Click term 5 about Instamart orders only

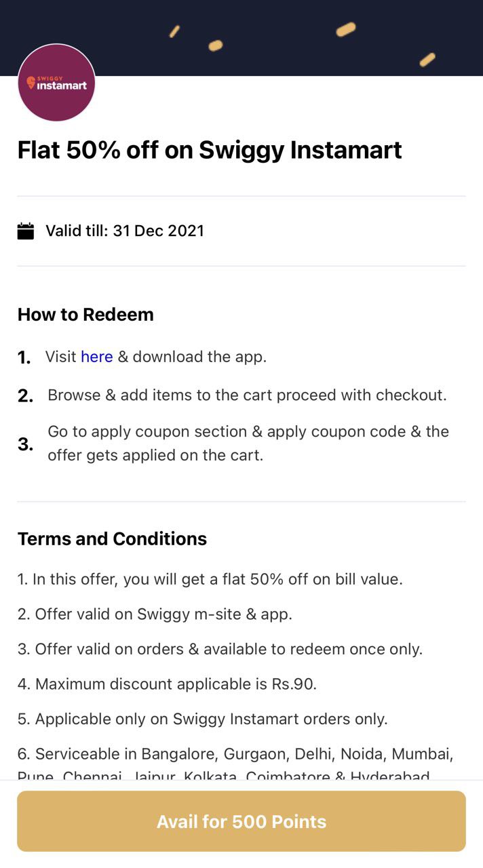pos(201,719)
